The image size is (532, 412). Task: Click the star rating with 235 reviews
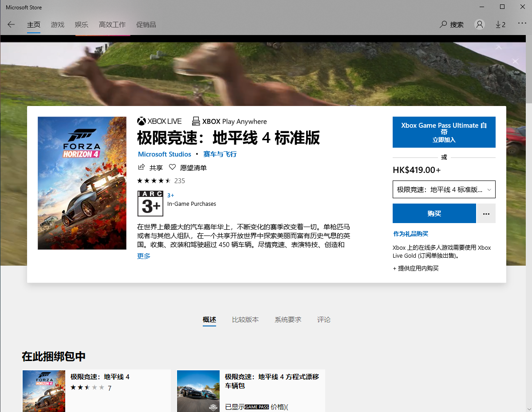tap(161, 181)
